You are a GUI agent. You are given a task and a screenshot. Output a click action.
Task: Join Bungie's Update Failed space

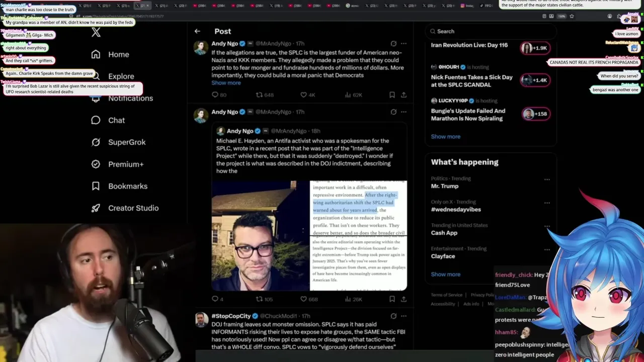[x=468, y=115]
